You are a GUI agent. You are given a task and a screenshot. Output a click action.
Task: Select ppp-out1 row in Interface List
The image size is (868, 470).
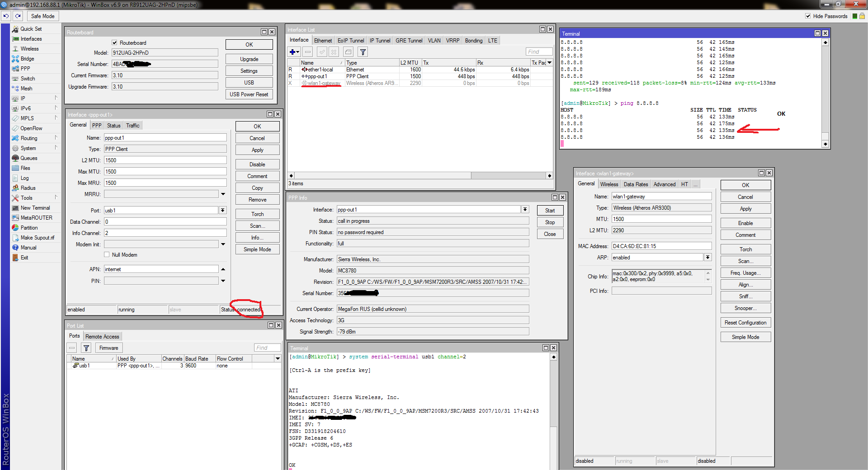[420, 76]
